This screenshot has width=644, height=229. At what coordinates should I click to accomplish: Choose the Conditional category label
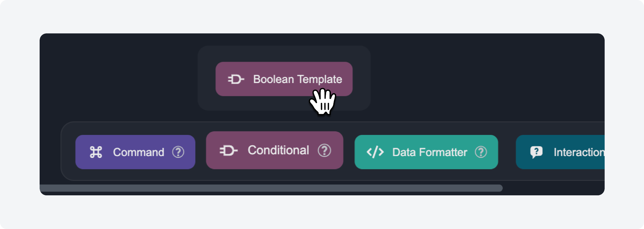click(278, 150)
